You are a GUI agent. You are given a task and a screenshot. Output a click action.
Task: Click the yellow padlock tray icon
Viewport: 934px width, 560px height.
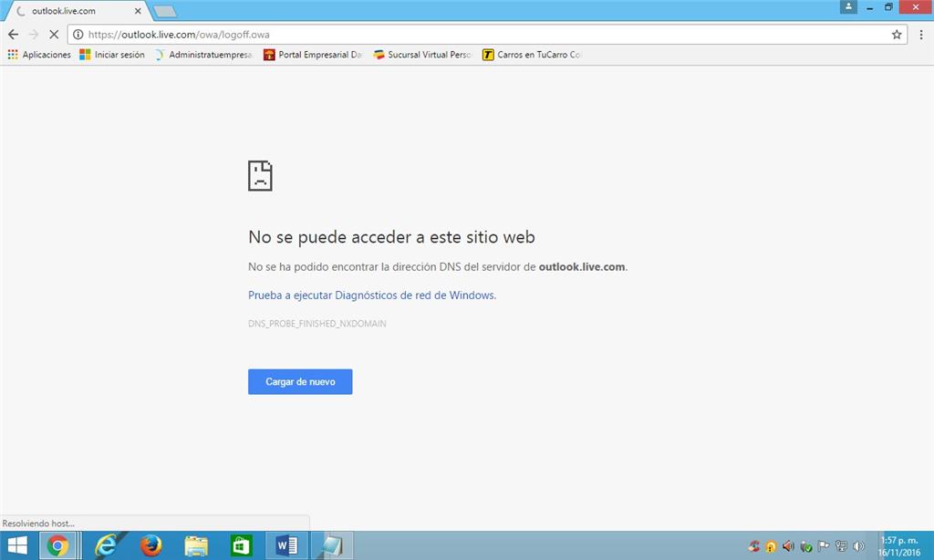coord(771,546)
